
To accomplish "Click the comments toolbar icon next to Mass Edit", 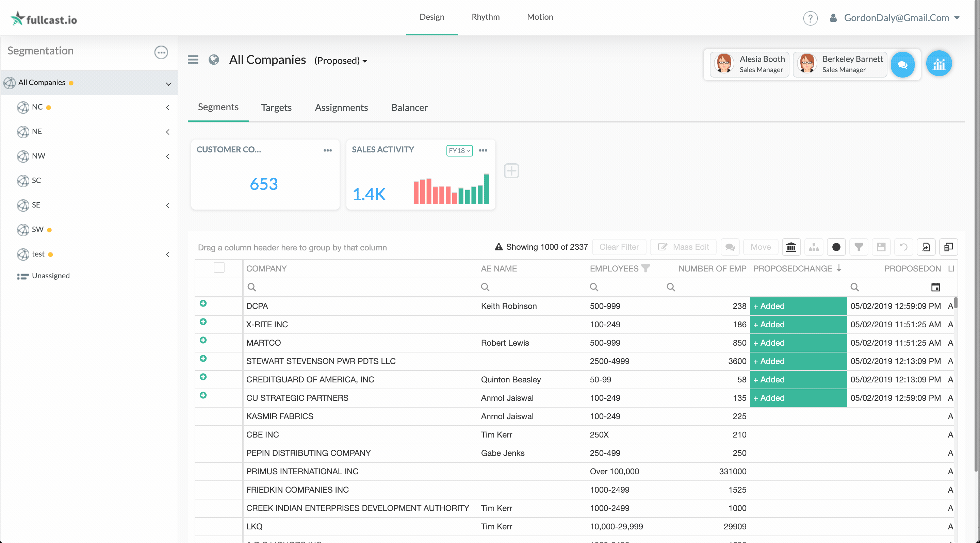I will point(730,247).
